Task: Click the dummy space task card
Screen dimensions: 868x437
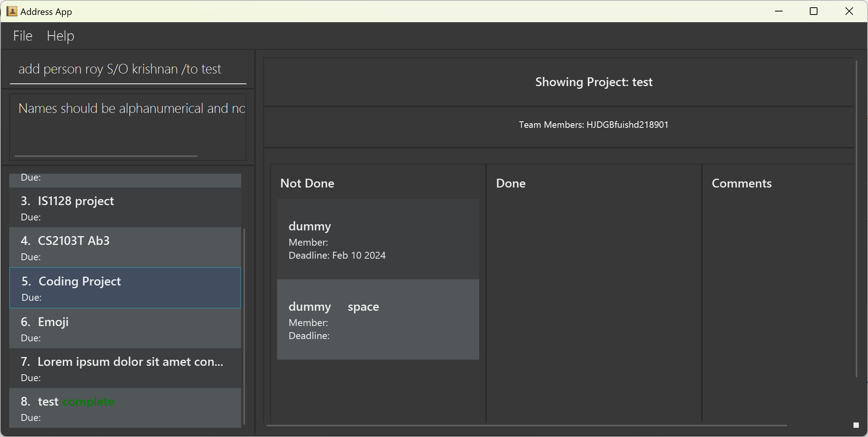Action: click(x=378, y=320)
